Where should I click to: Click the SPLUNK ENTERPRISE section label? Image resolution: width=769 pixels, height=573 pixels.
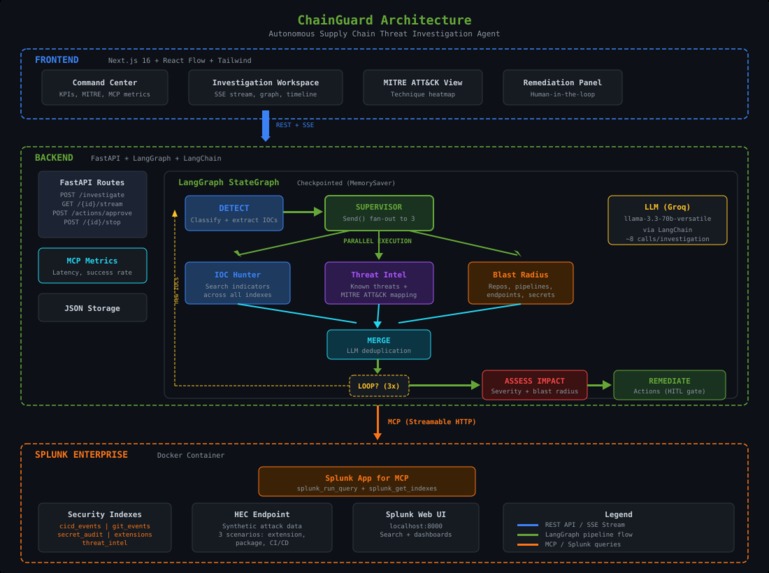[x=81, y=455]
